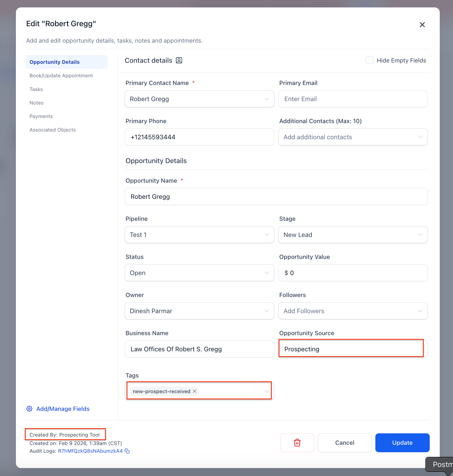Click the contact card icon beside Contact details
Image resolution: width=453 pixels, height=476 pixels.
pyautogui.click(x=179, y=60)
